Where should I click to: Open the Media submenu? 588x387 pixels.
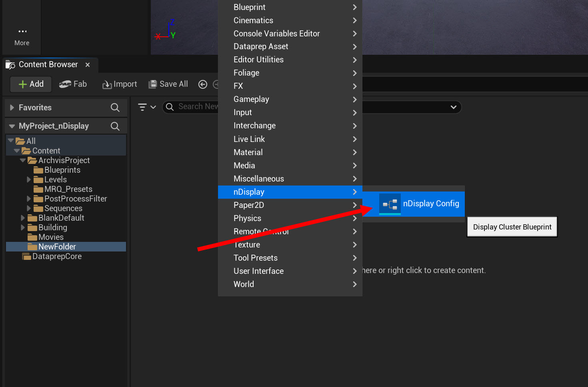pyautogui.click(x=290, y=166)
